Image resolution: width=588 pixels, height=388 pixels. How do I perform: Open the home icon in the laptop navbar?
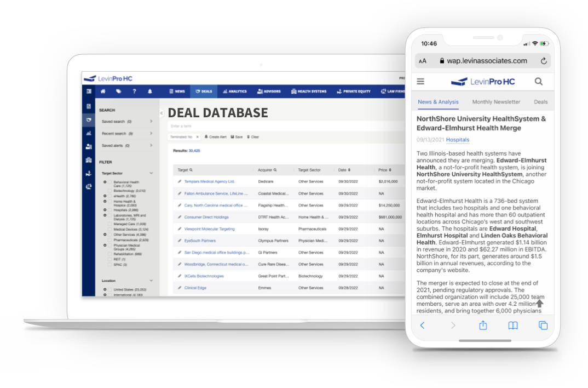point(103,91)
